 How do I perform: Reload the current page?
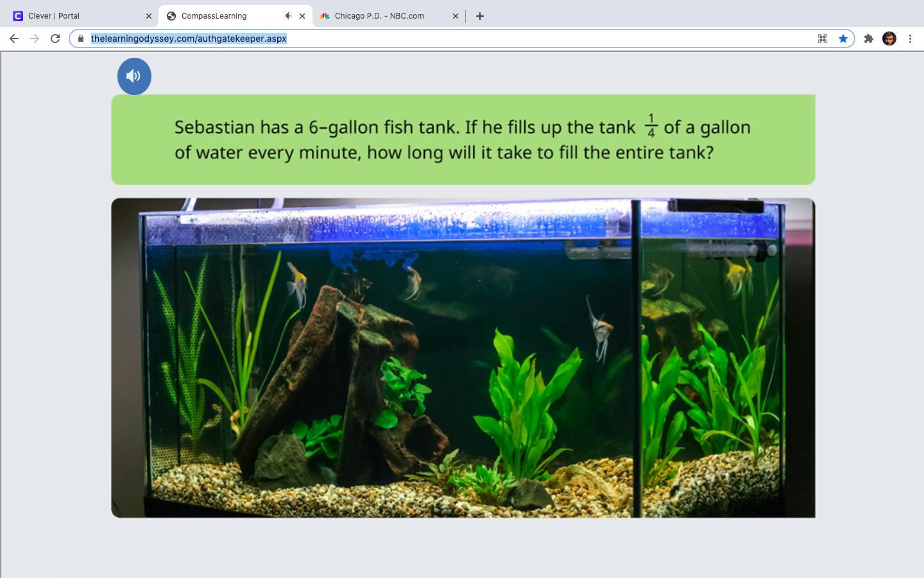pyautogui.click(x=55, y=39)
